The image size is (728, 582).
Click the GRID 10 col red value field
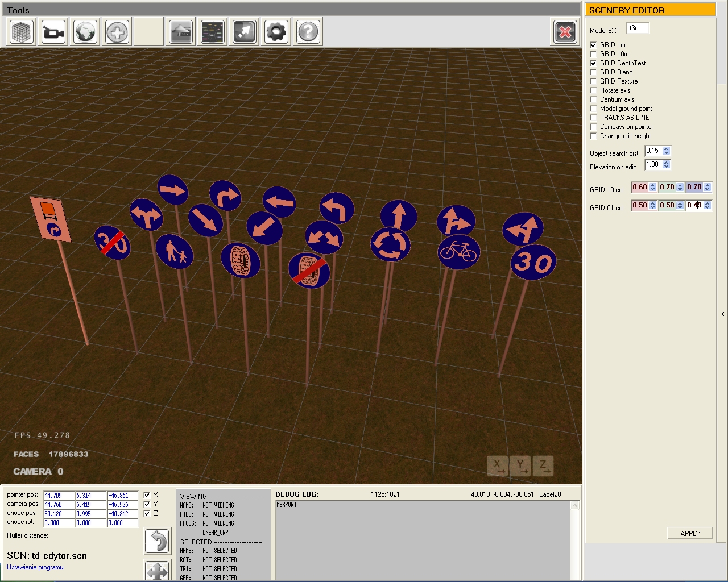(x=640, y=188)
